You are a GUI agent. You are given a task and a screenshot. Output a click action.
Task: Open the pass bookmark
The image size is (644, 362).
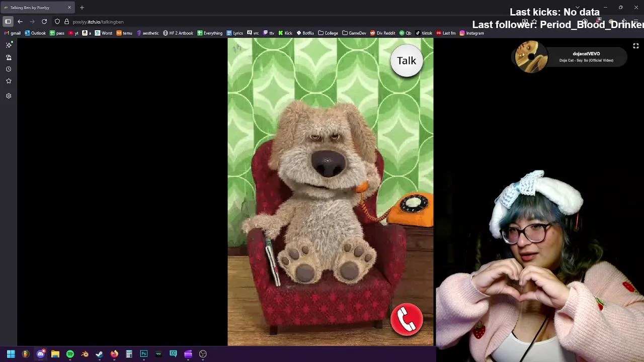(57, 33)
